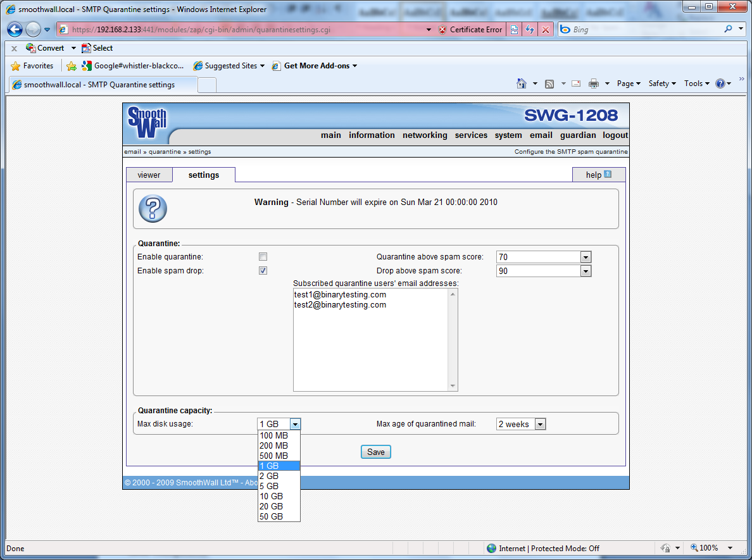This screenshot has width=752, height=560.
Task: Open the networking navigation menu
Action: (x=425, y=135)
